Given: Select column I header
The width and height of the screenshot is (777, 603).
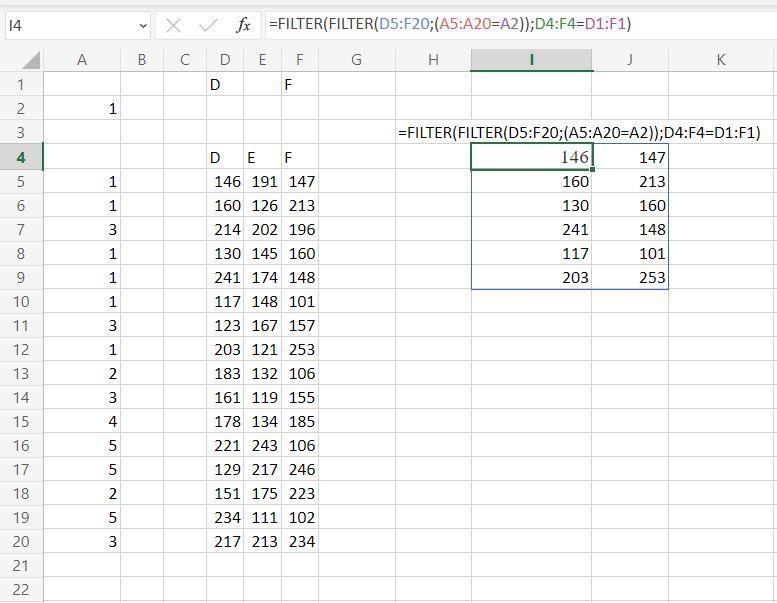Looking at the screenshot, I should pos(531,60).
